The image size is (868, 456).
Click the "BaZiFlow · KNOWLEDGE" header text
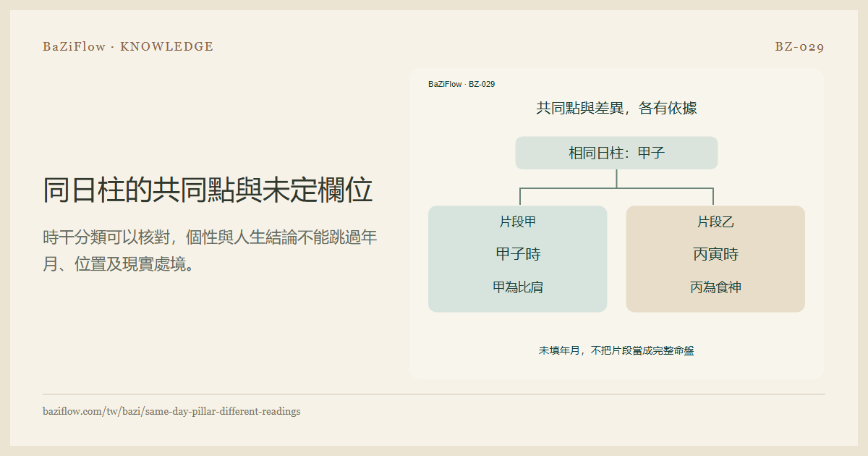128,47
